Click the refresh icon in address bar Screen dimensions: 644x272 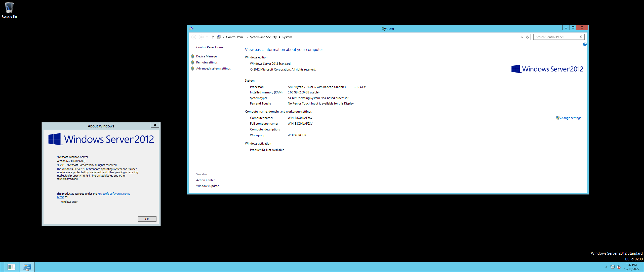click(528, 37)
